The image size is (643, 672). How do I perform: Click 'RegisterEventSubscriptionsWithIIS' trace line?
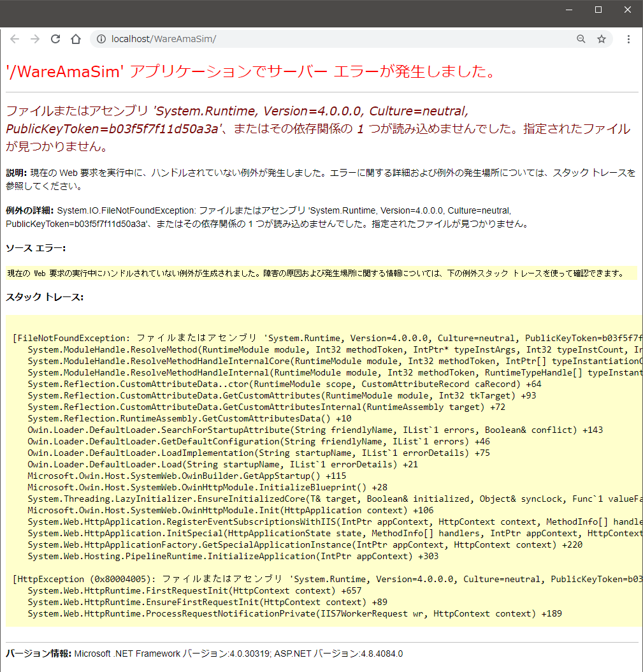(x=335, y=522)
